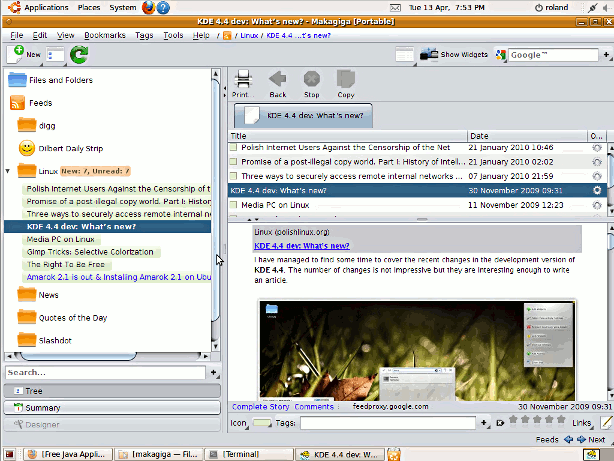Viewport: 614px width, 461px height.
Task: Open the Tools menu
Action: point(173,35)
